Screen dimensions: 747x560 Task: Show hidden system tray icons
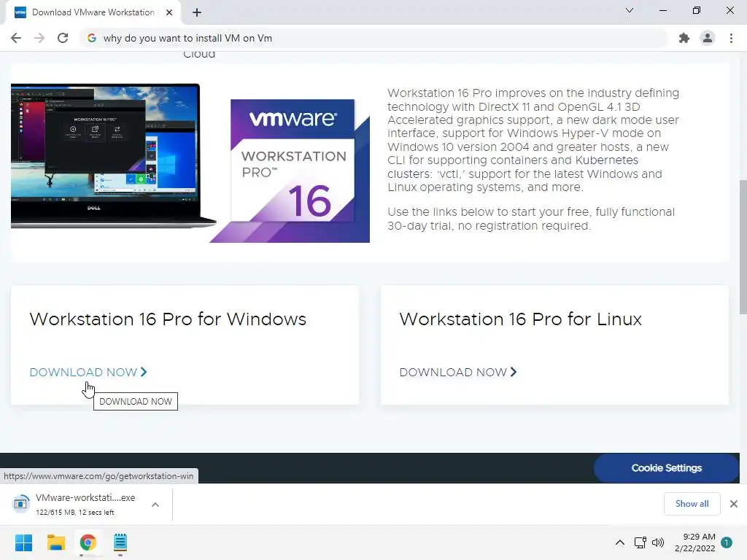[x=620, y=542]
